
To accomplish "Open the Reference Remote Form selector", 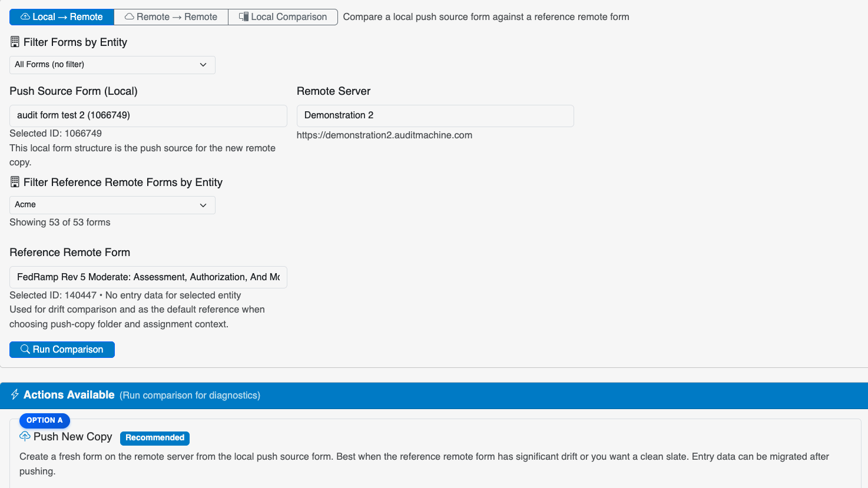I will [x=148, y=277].
